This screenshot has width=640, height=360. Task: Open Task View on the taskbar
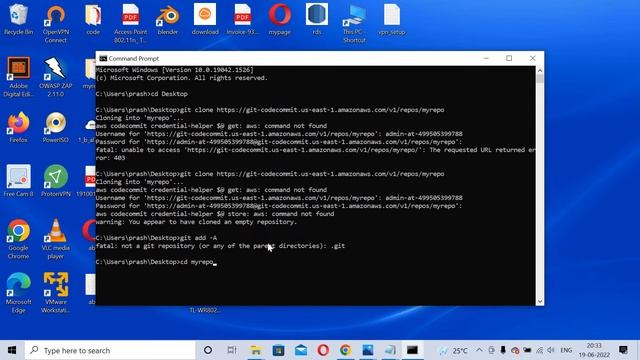[232, 350]
